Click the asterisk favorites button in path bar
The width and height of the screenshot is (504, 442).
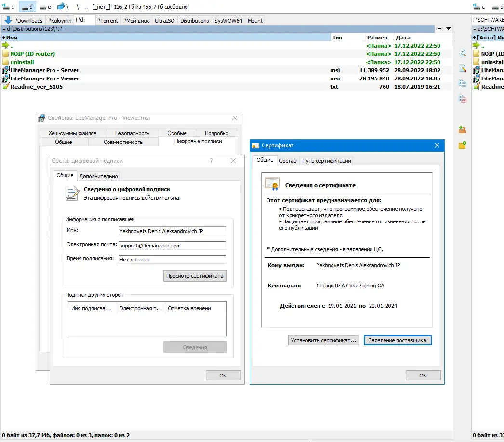point(439,29)
